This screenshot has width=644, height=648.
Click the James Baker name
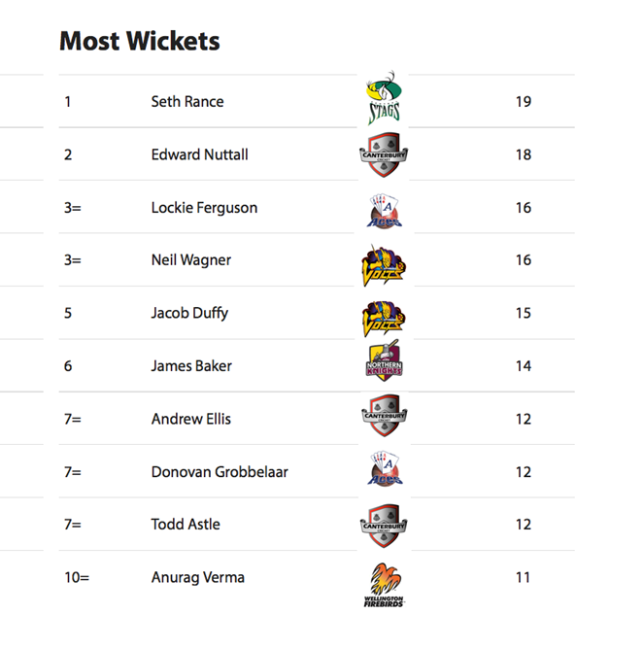(191, 366)
